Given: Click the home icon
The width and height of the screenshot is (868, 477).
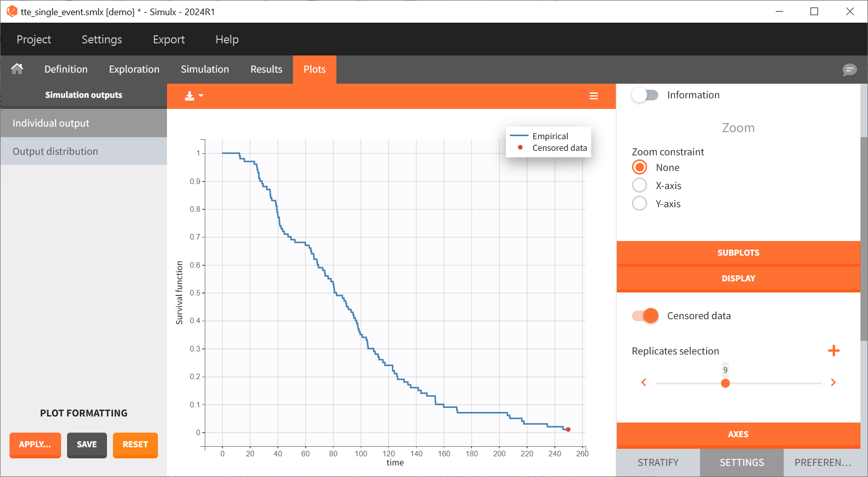Looking at the screenshot, I should tap(17, 69).
